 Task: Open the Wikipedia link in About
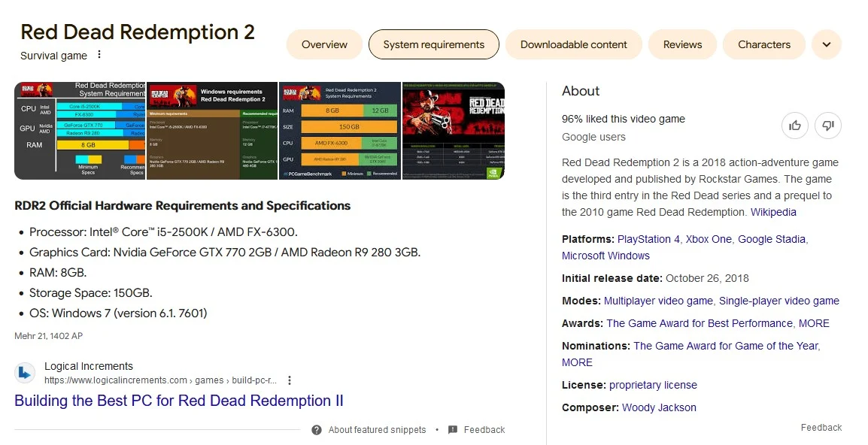[x=773, y=212]
